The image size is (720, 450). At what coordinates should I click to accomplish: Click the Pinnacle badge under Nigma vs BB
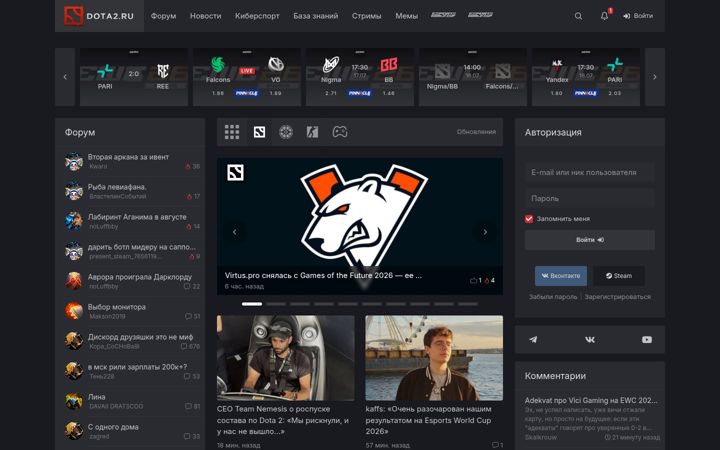click(x=360, y=93)
